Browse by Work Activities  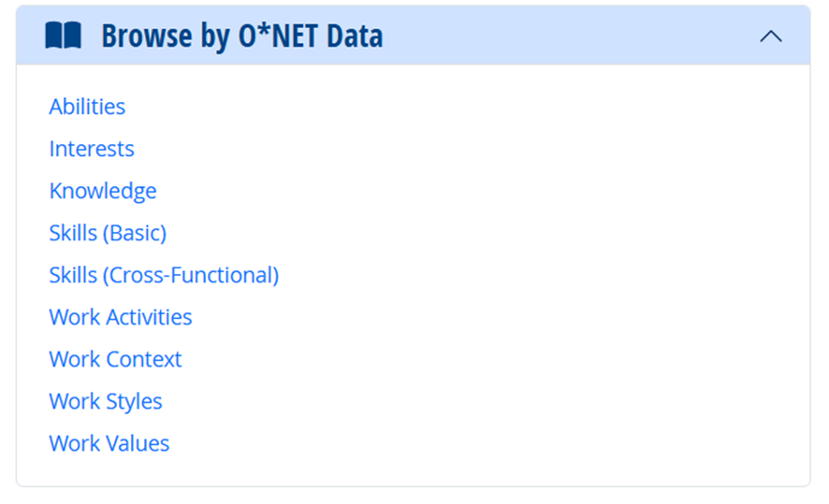pos(121,317)
